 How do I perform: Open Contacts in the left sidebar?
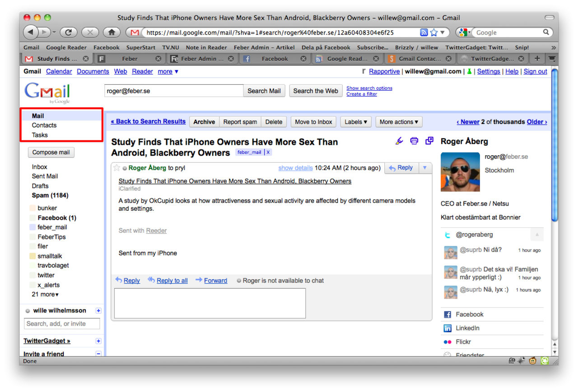coord(44,125)
